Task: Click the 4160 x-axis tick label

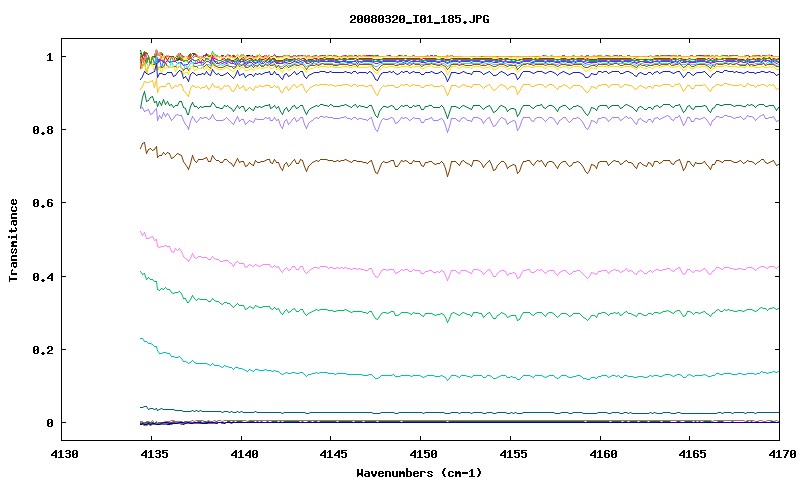Action: [603, 454]
